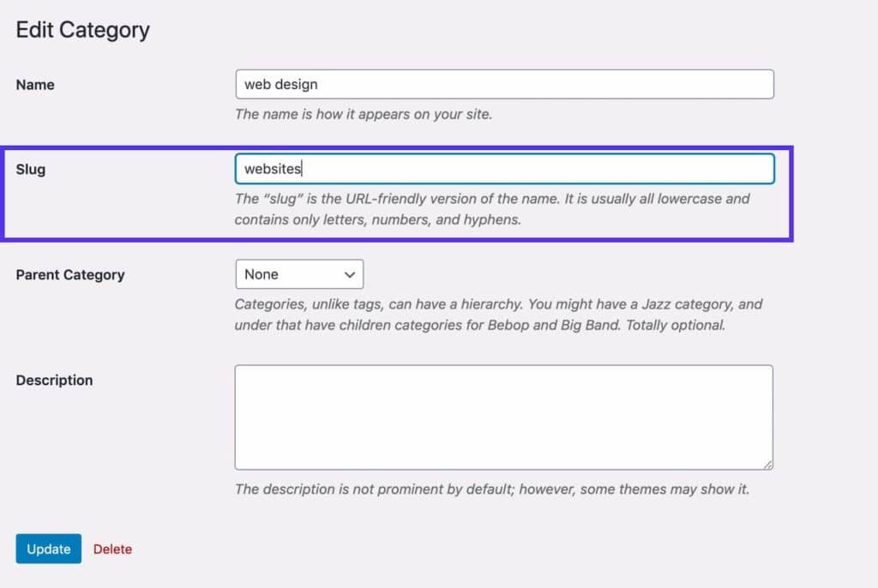Click the categories hierarchy helper text
This screenshot has height=588, width=878.
497,314
